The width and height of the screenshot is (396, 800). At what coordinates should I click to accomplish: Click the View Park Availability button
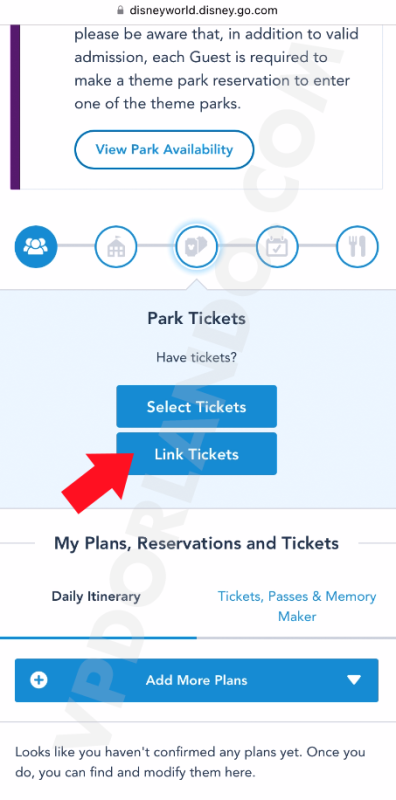[164, 149]
